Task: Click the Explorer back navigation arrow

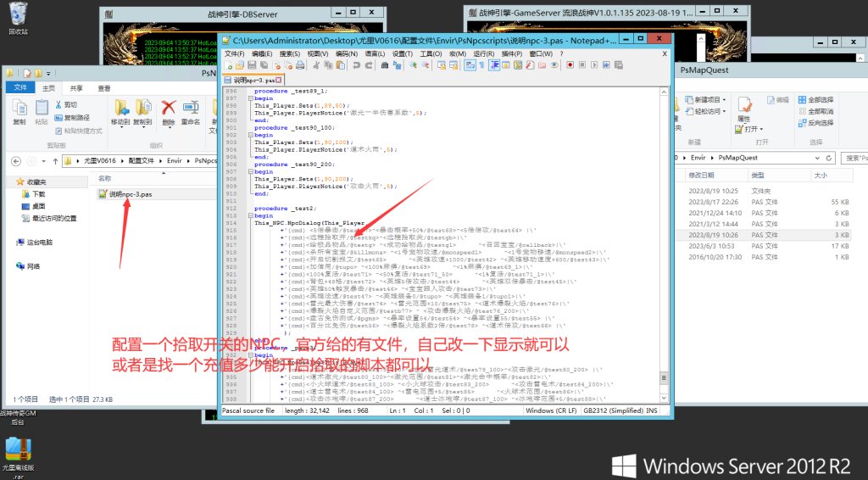Action: click(x=16, y=161)
